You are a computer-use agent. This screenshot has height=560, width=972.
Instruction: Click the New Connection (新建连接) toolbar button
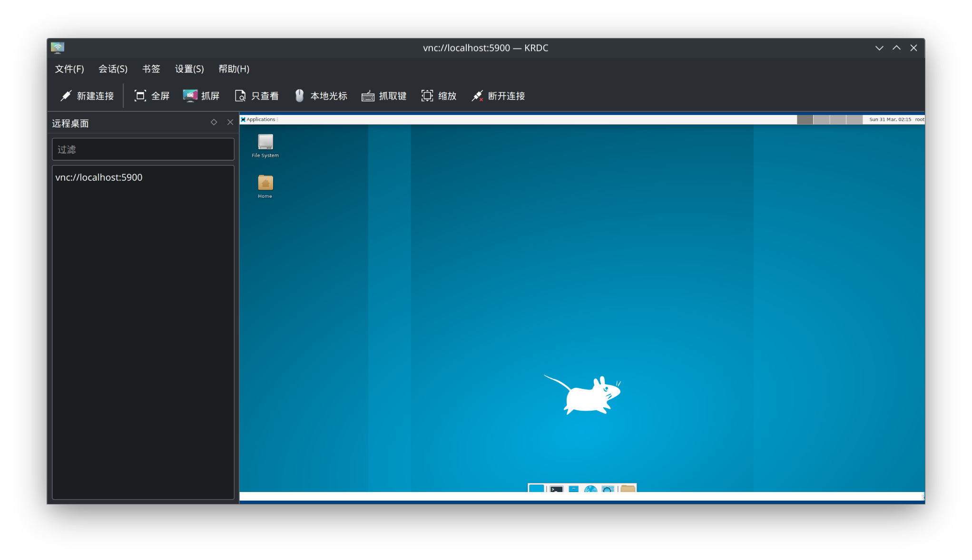[87, 96]
